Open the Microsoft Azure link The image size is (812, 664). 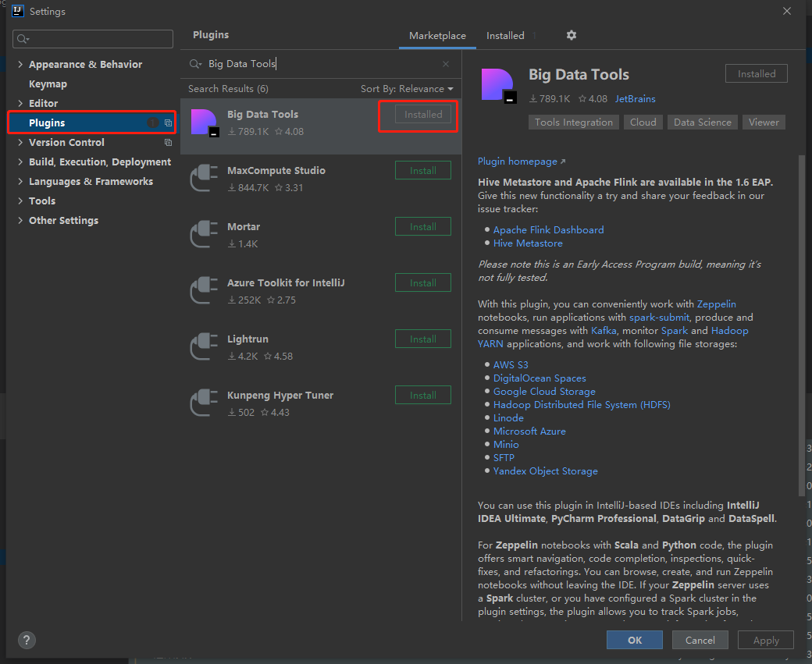click(529, 431)
